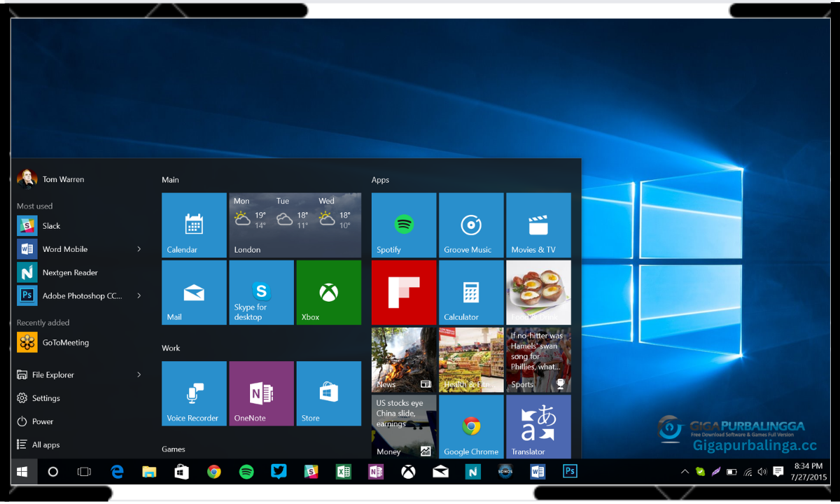Open Photoshop from the taskbar

coord(570,472)
